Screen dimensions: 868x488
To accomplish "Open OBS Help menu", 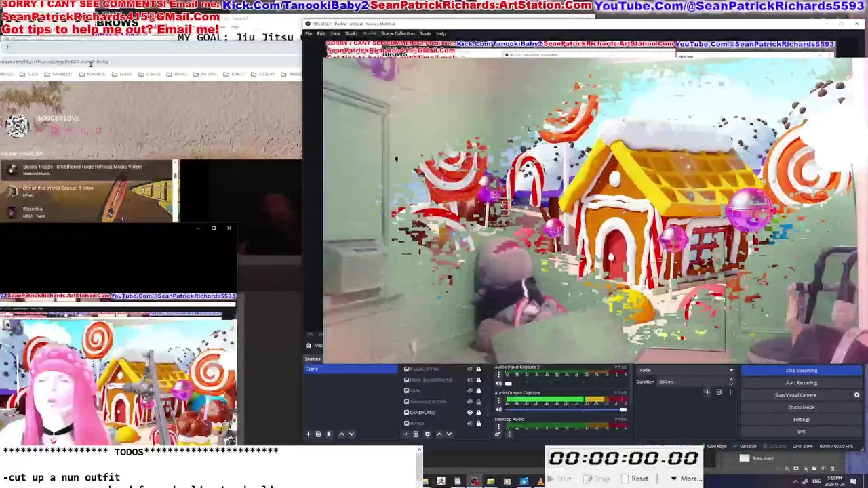I will (x=441, y=33).
